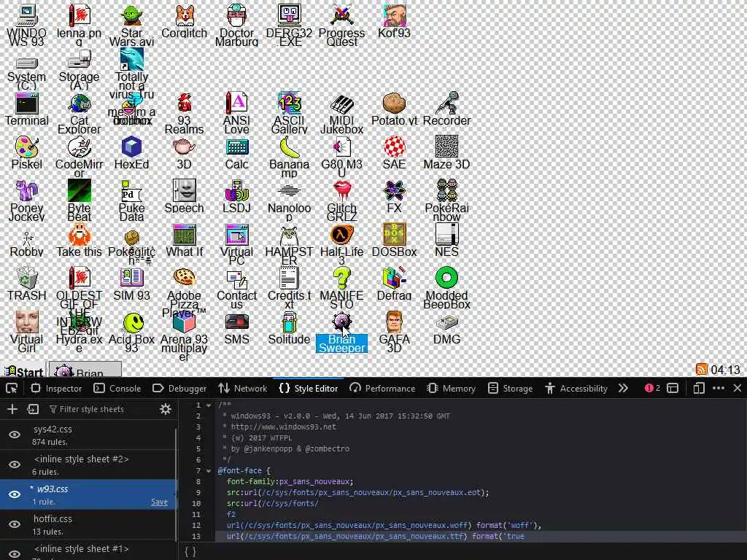Image resolution: width=747 pixels, height=560 pixels.
Task: Create a new style sheet
Action: coord(12,409)
